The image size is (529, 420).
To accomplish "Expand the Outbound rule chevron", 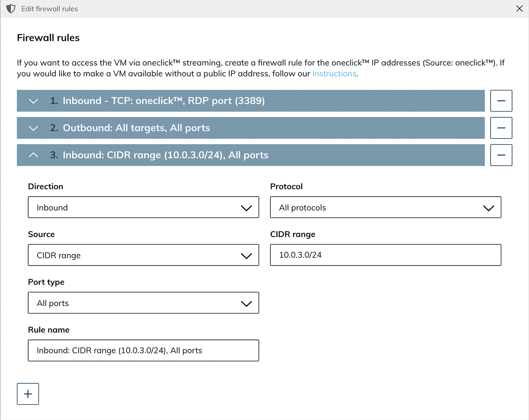I will [33, 128].
